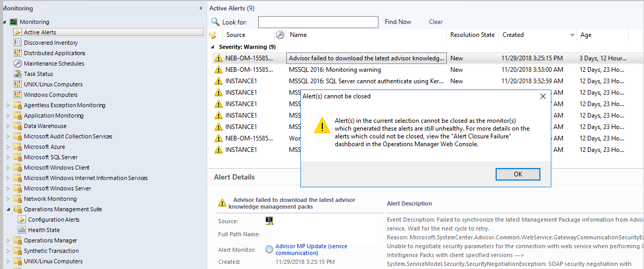The height and width of the screenshot is (269, 644).
Task: Click the Distributed Applications icon
Action: click(18, 53)
